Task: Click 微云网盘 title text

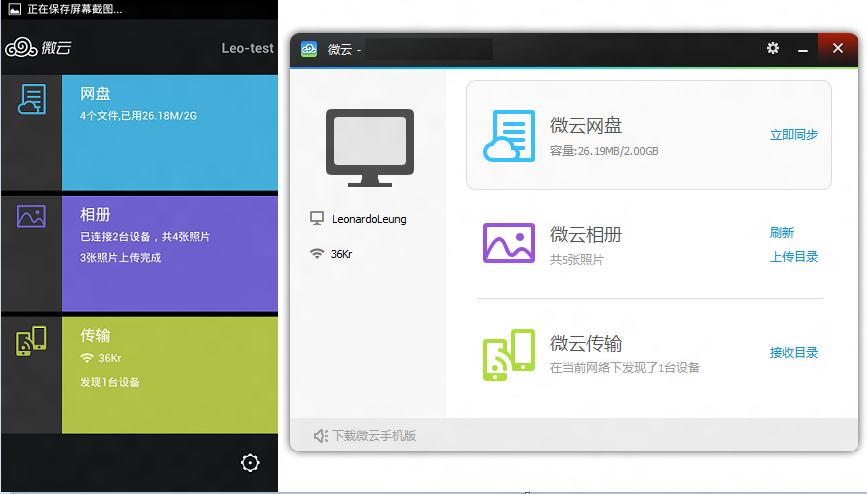Action: 586,126
